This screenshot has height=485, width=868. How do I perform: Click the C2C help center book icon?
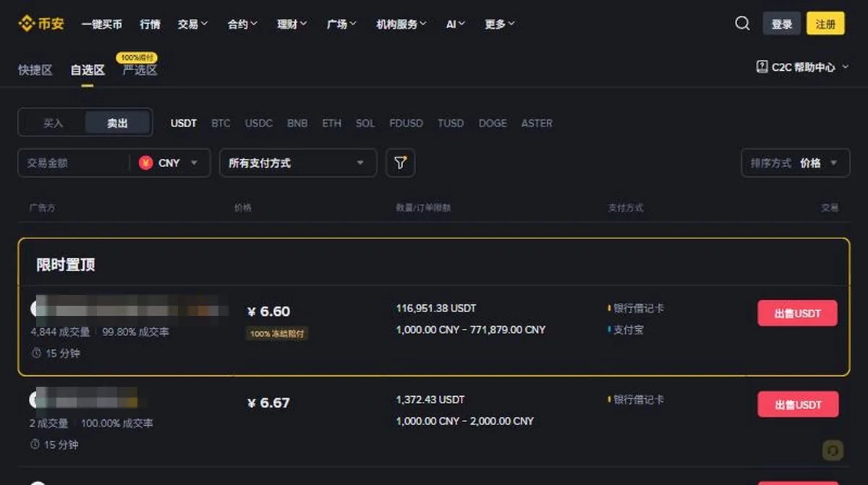point(762,66)
